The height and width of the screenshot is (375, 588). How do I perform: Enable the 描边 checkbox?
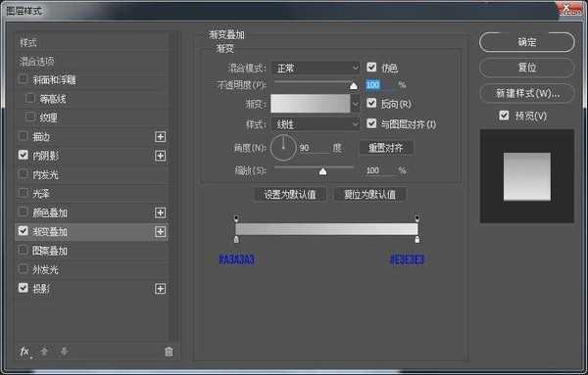pos(24,136)
